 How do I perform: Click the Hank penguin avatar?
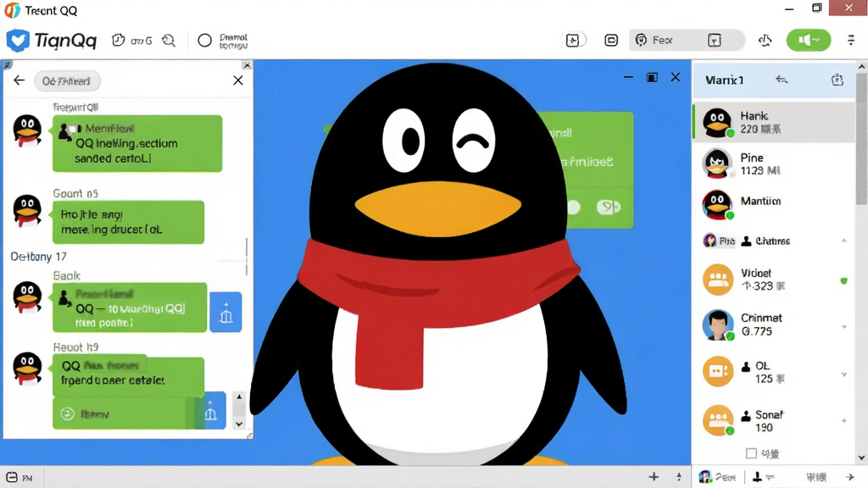(x=717, y=122)
